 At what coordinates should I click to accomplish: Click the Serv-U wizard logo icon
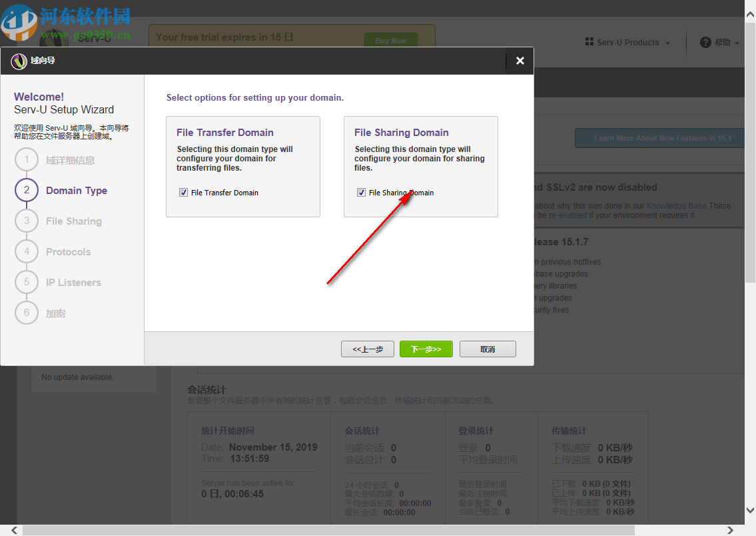[19, 61]
